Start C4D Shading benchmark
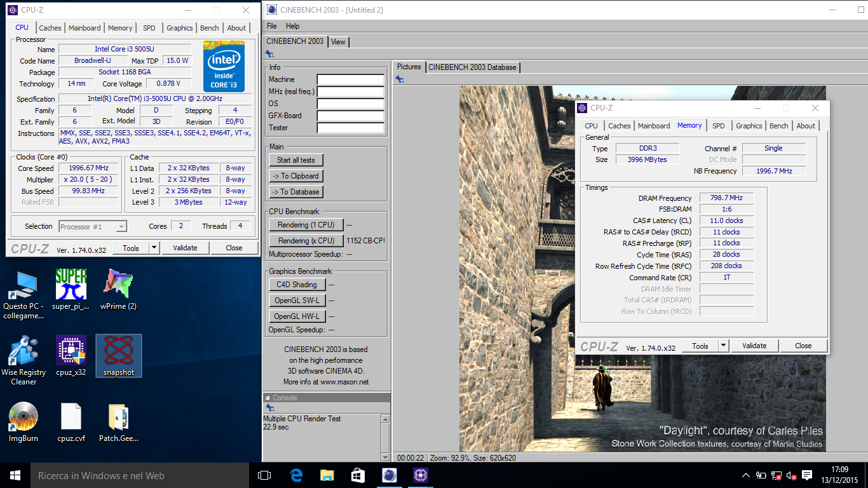The width and height of the screenshot is (868, 488). coord(297,285)
